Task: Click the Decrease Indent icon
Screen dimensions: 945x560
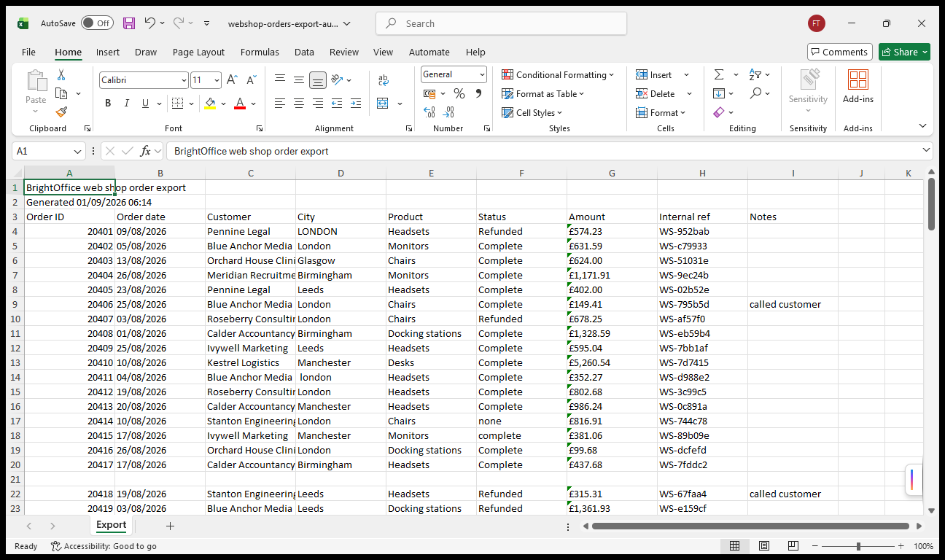Action: click(x=337, y=104)
